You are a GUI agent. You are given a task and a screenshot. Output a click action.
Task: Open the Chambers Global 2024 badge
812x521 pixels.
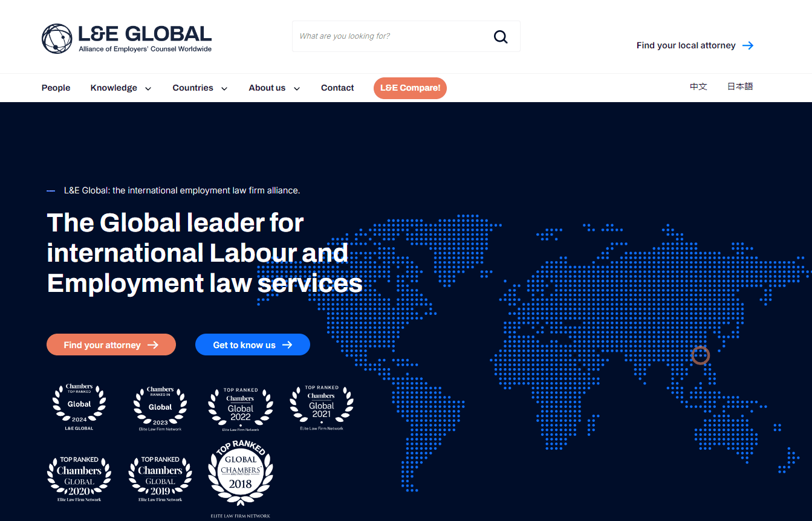[79, 407]
